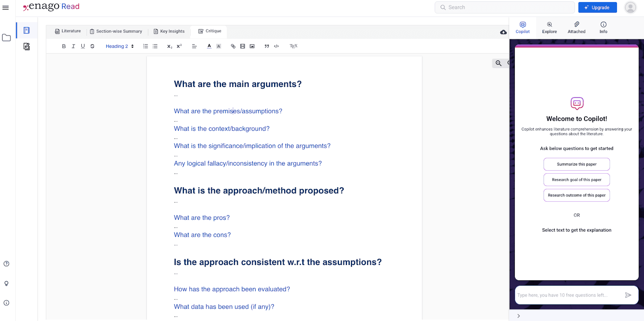The height and width of the screenshot is (321, 644).
Task: Click the Enago Read logo
Action: click(51, 6)
